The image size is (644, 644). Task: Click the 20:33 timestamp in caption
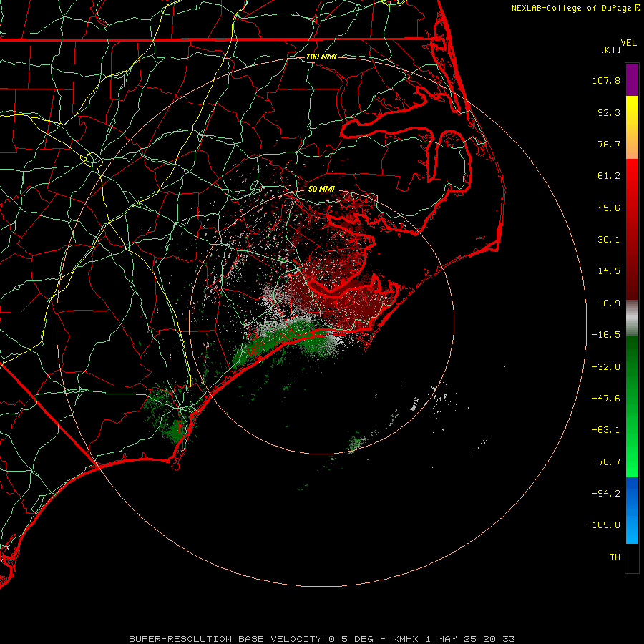pos(499,639)
